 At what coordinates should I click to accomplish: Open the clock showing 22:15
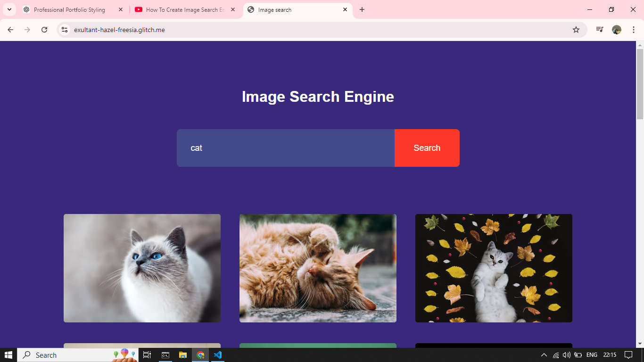(610, 355)
